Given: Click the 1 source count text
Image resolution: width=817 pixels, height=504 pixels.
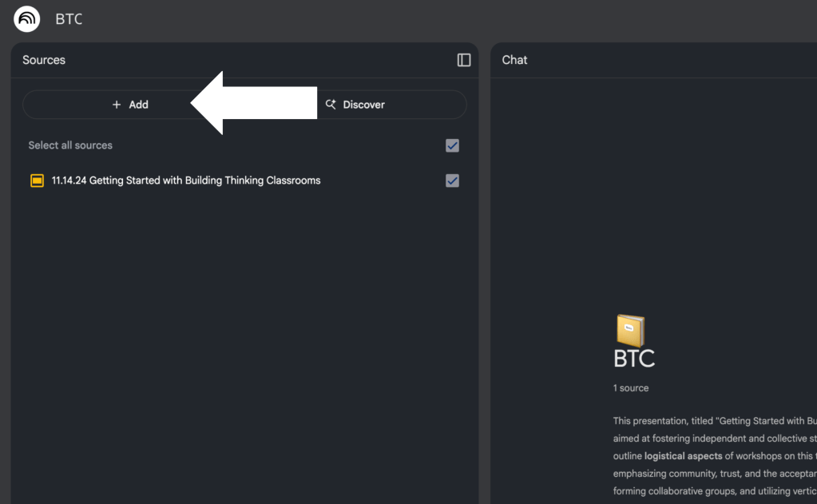Looking at the screenshot, I should [631, 388].
